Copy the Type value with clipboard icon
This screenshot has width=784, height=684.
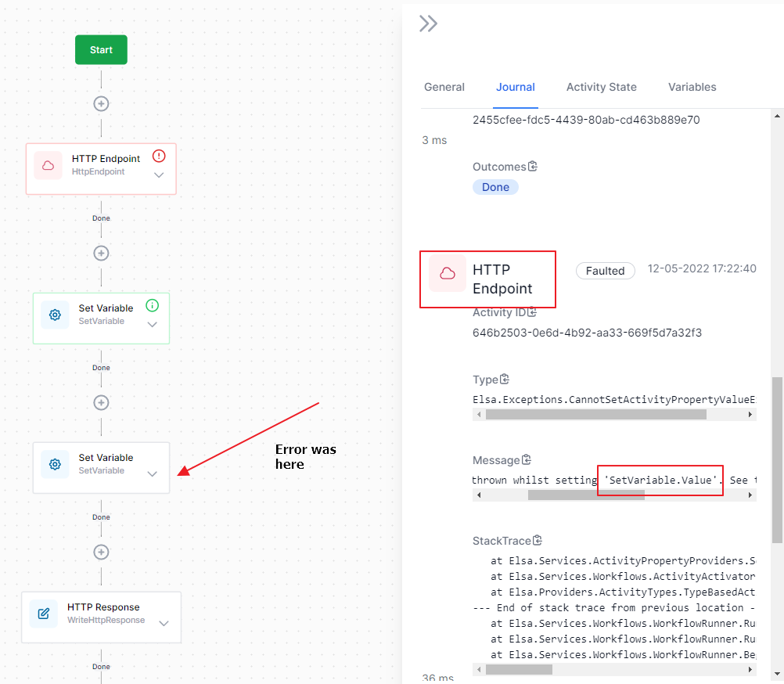(x=505, y=379)
